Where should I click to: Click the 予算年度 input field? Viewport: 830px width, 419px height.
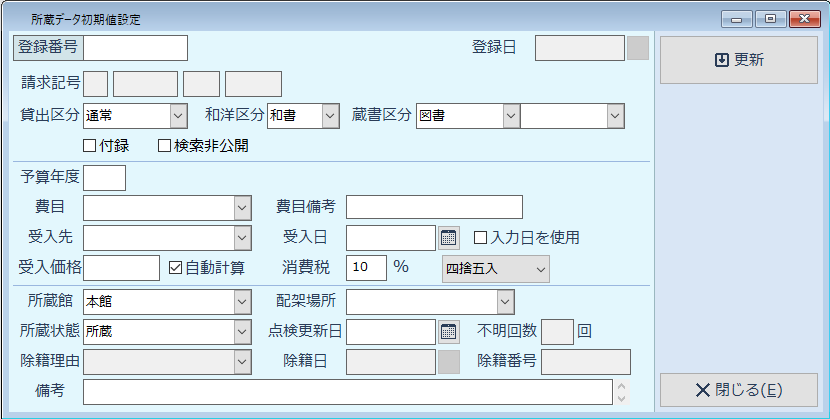click(105, 178)
